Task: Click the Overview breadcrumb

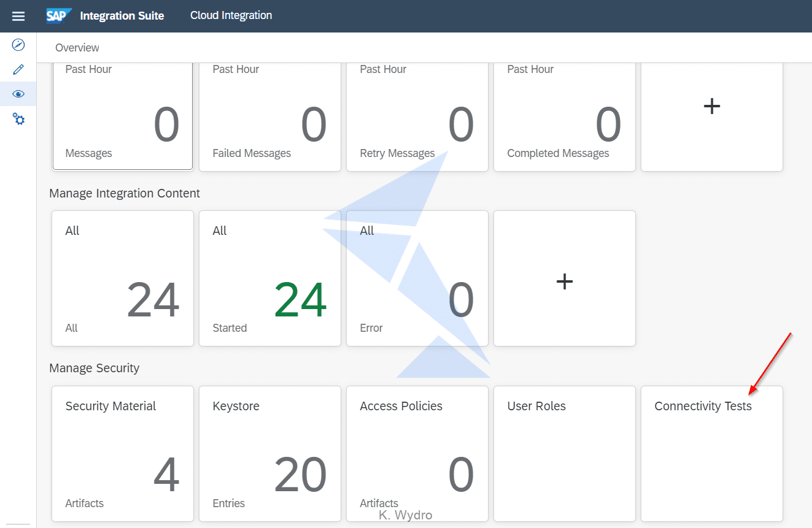Action: (x=77, y=48)
